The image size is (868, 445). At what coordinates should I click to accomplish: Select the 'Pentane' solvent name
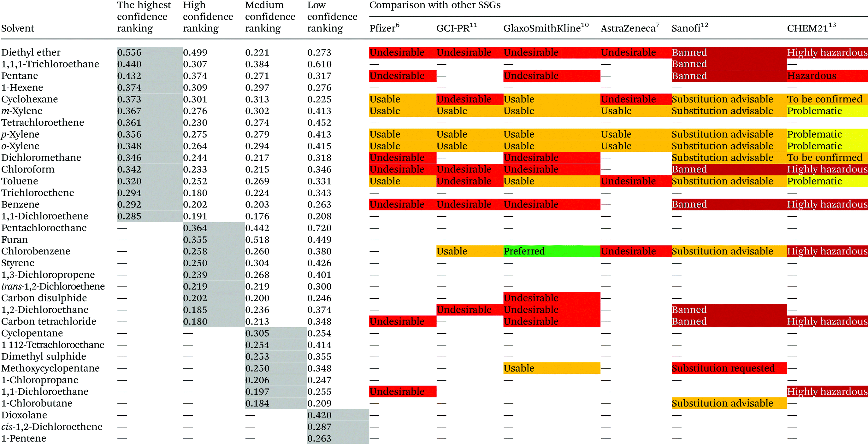point(20,76)
